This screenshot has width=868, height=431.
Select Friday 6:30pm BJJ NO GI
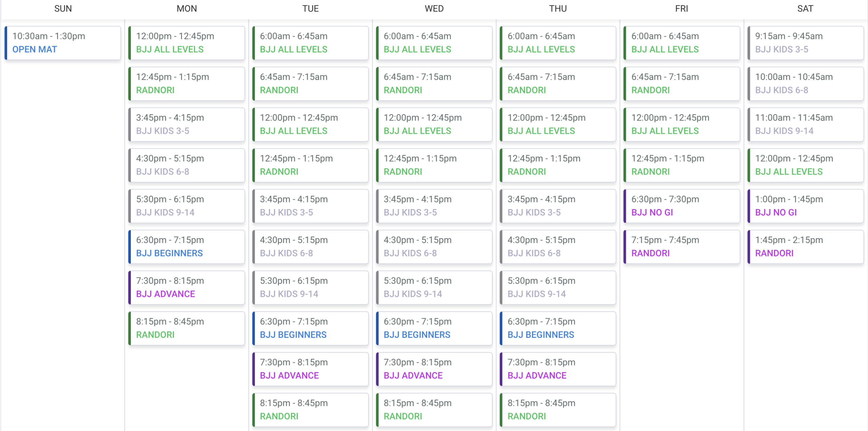click(682, 206)
